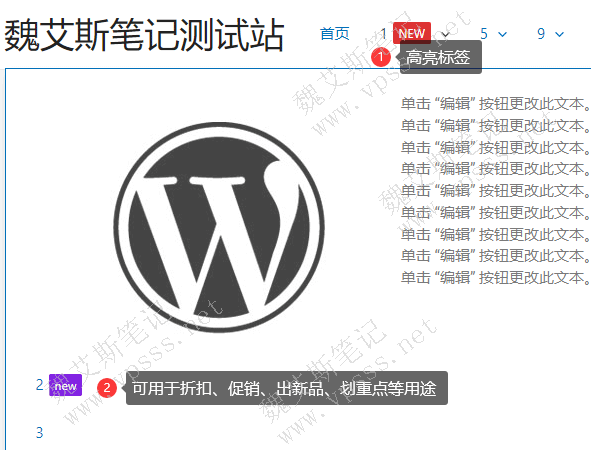Viewport: 591px width, 450px height.
Task: Click the site title 魏艾斯笔记测试站
Action: click(144, 35)
